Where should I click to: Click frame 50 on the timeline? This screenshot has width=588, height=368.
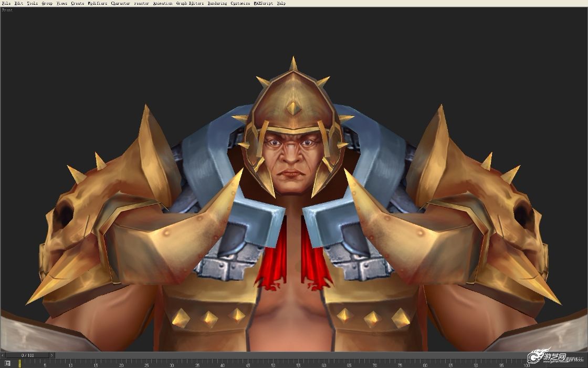(x=273, y=363)
